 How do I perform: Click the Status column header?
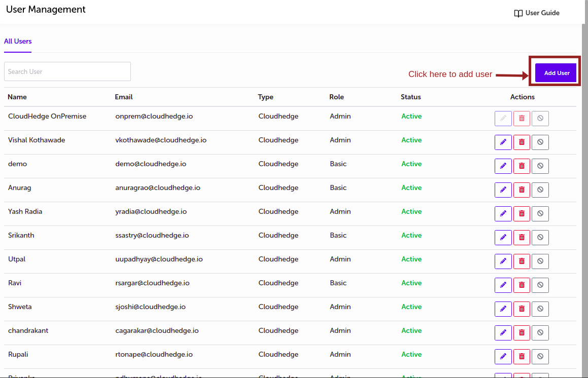pyautogui.click(x=410, y=97)
